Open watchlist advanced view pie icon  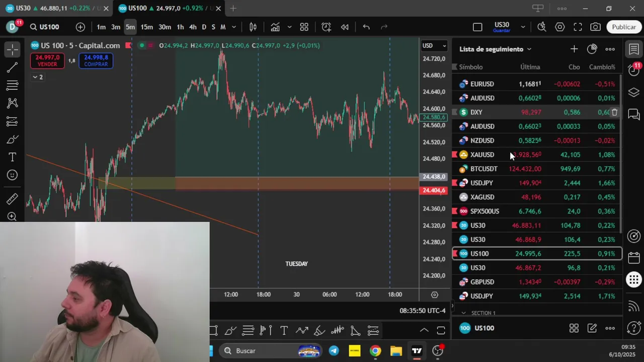pyautogui.click(x=592, y=49)
